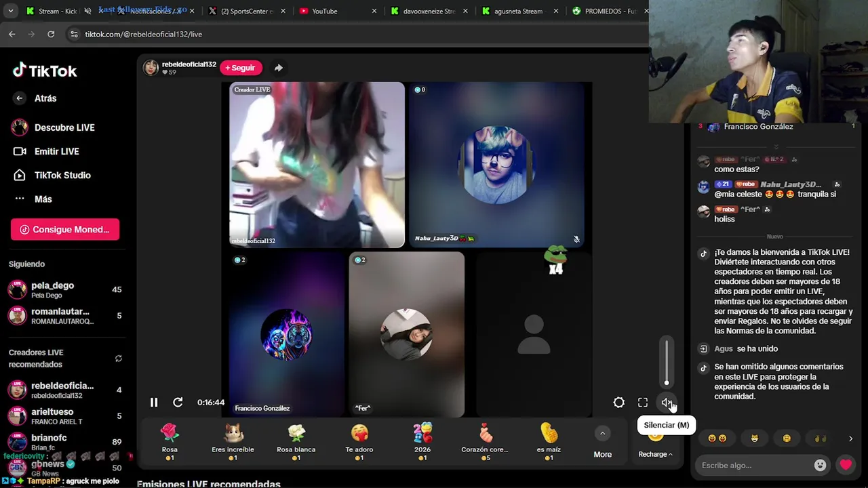Send the Eres increíble cat gift
868x488 pixels.
point(233,441)
